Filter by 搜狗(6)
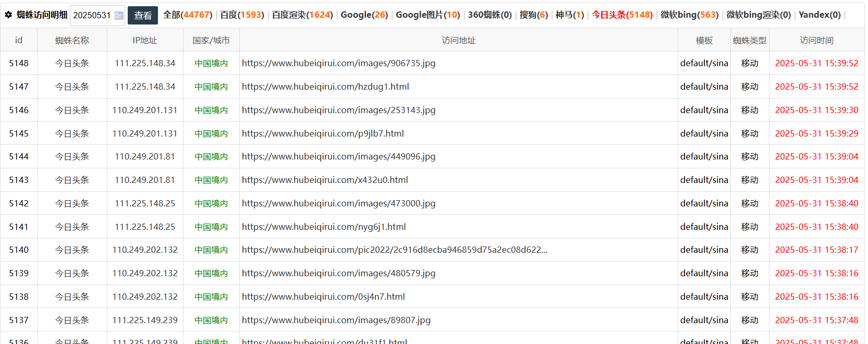868x344 pixels. tap(534, 15)
